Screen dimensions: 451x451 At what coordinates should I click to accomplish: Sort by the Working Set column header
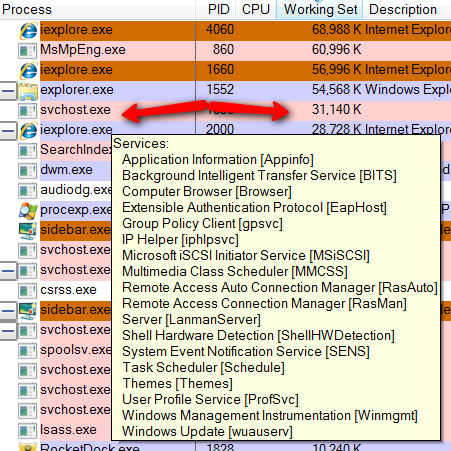pyautogui.click(x=320, y=9)
